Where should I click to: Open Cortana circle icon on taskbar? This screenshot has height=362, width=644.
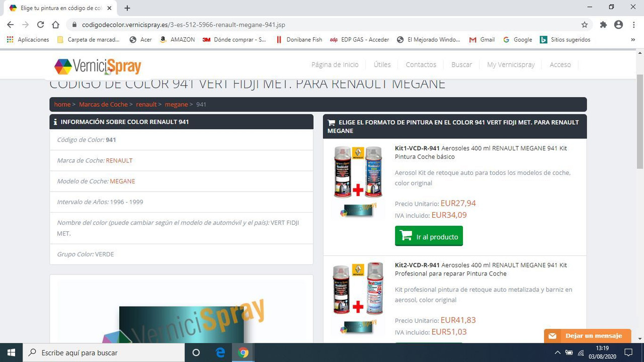[196, 352]
